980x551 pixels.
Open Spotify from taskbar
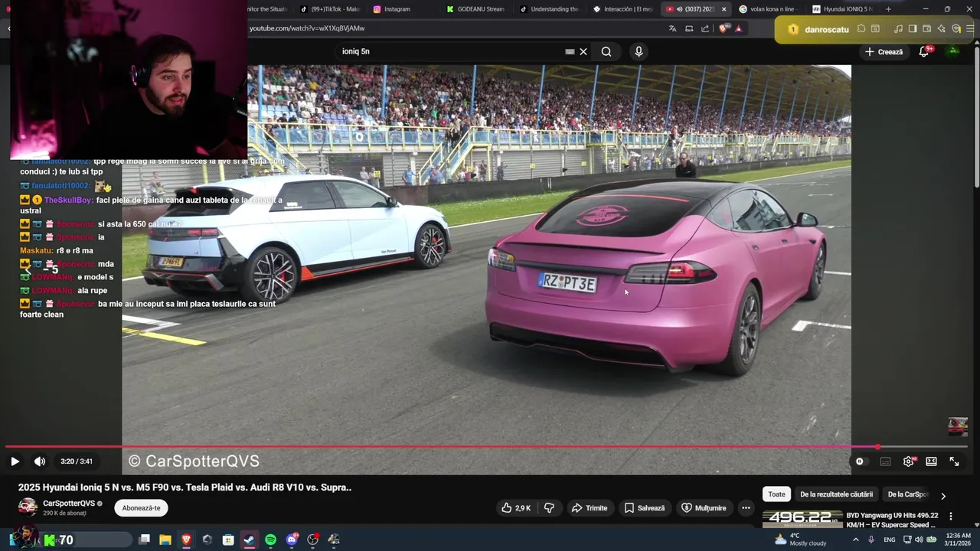pyautogui.click(x=270, y=540)
